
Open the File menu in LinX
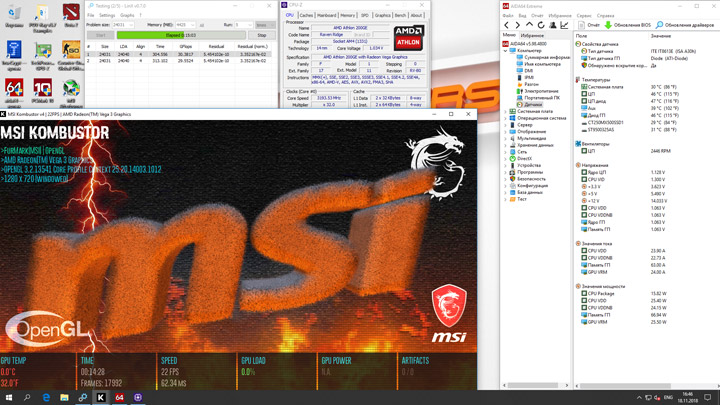pyautogui.click(x=90, y=15)
